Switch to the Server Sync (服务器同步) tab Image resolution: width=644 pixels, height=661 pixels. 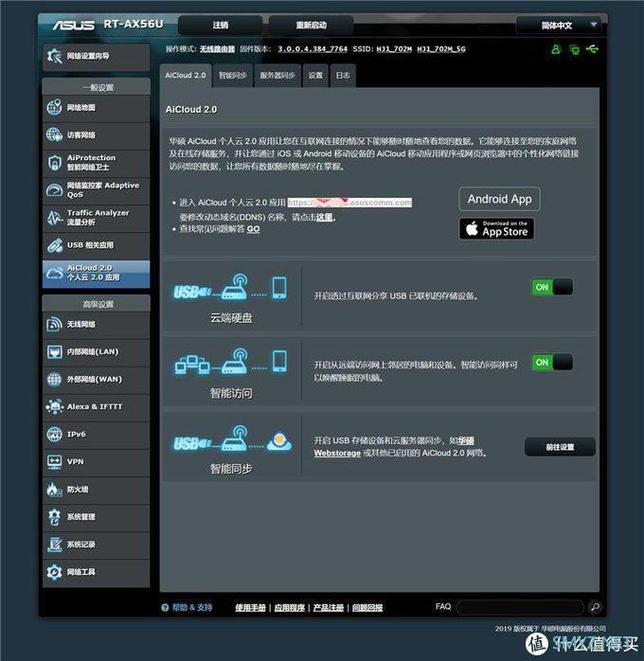277,76
